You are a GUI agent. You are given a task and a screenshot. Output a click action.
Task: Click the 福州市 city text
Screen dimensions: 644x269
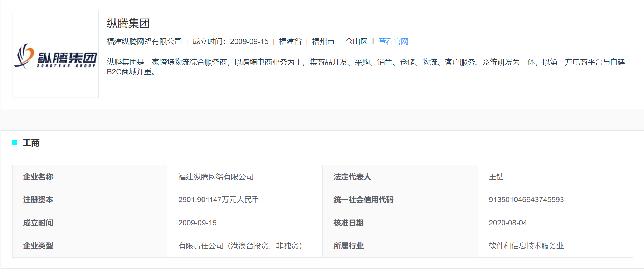(x=323, y=41)
